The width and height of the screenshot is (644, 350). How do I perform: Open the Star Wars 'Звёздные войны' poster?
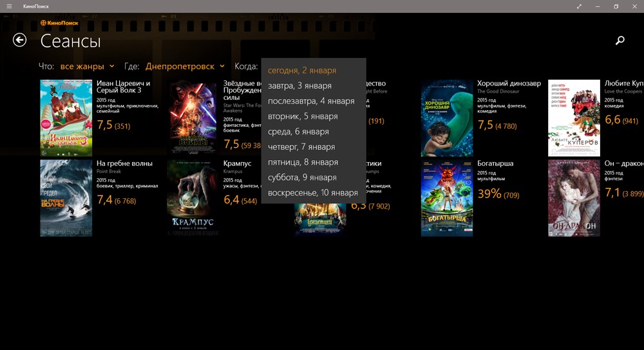pos(193,118)
